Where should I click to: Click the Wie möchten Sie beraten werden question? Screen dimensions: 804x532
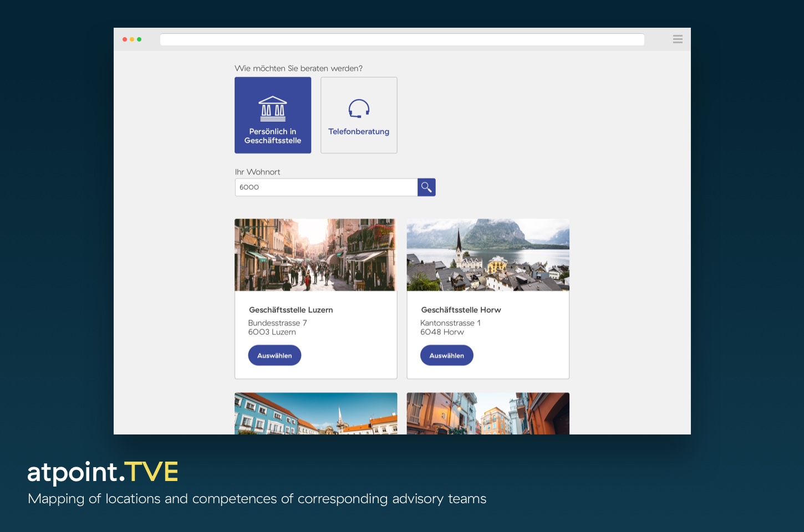point(298,68)
